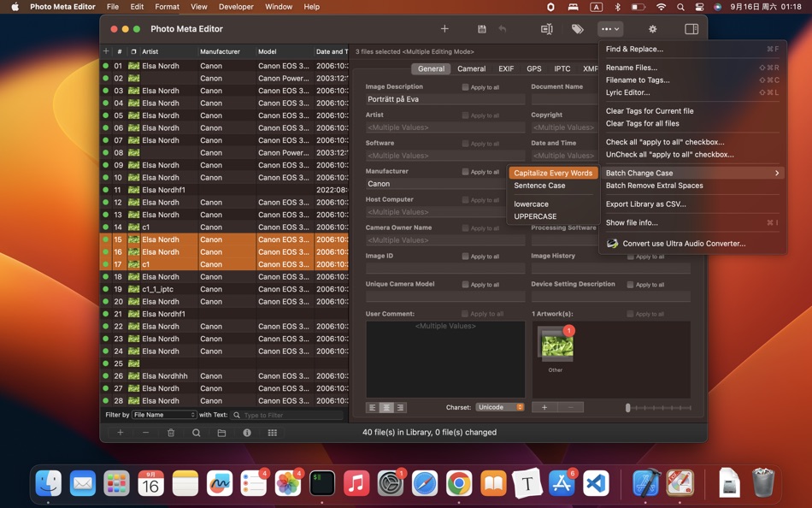Choose UPPERCASE from the submenu
The width and height of the screenshot is (812, 508).
point(535,216)
